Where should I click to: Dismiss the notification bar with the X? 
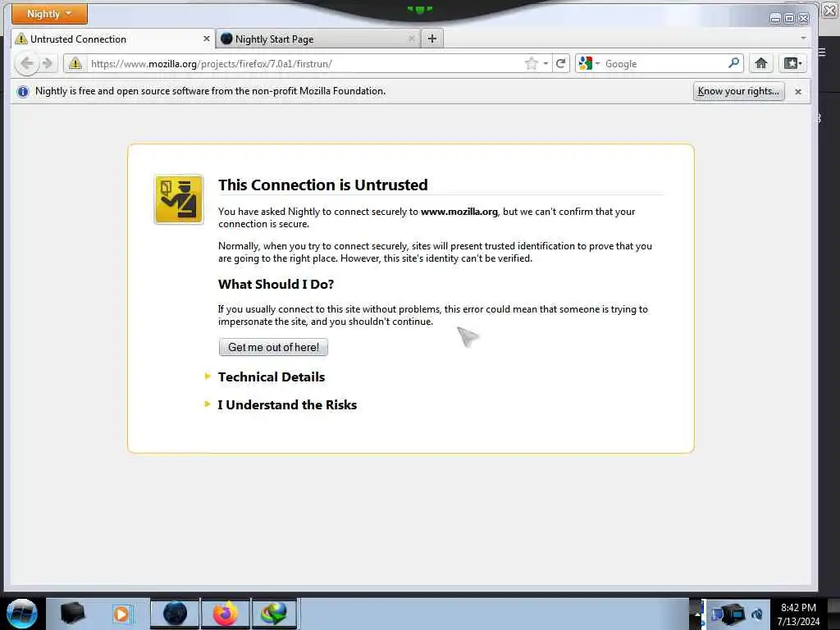click(x=797, y=92)
